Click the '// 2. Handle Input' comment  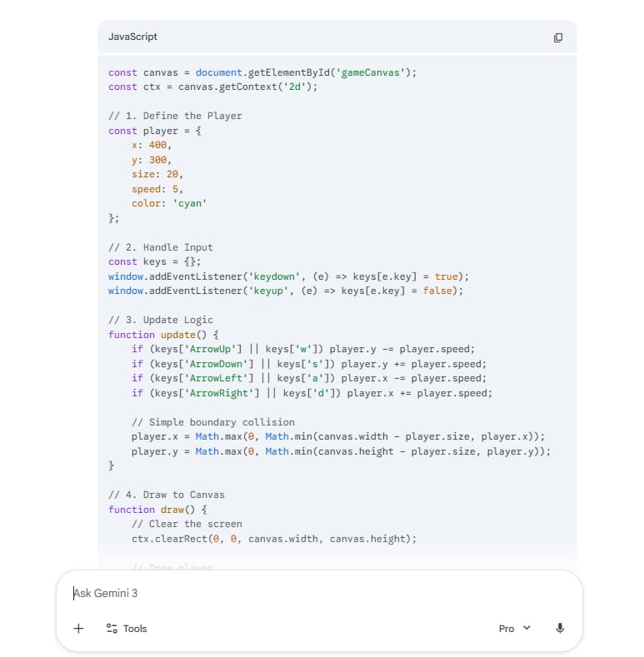pyautogui.click(x=161, y=247)
